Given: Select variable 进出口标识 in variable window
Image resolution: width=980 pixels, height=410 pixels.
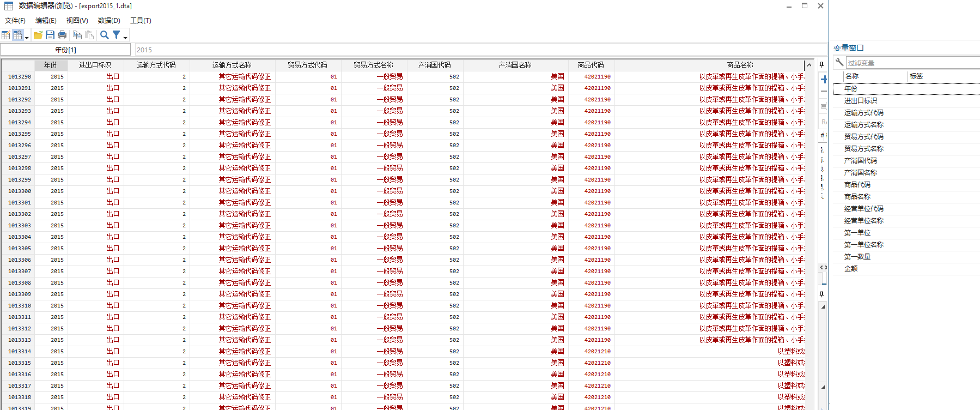Looking at the screenshot, I should coord(906,100).
